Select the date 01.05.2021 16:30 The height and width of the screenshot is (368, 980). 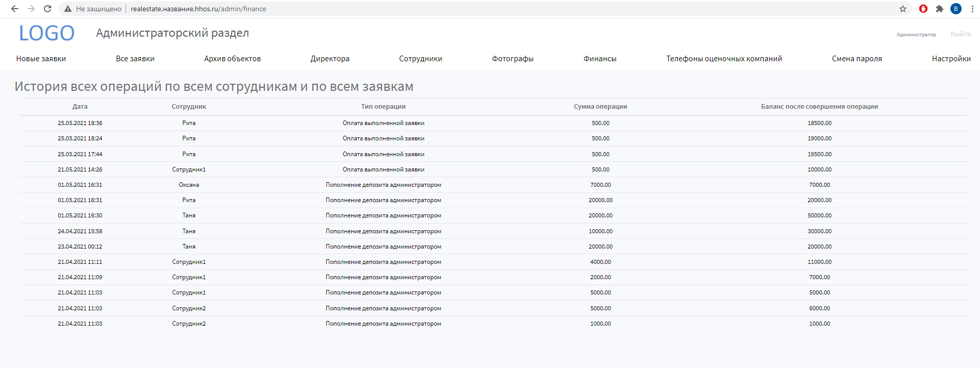[80, 215]
